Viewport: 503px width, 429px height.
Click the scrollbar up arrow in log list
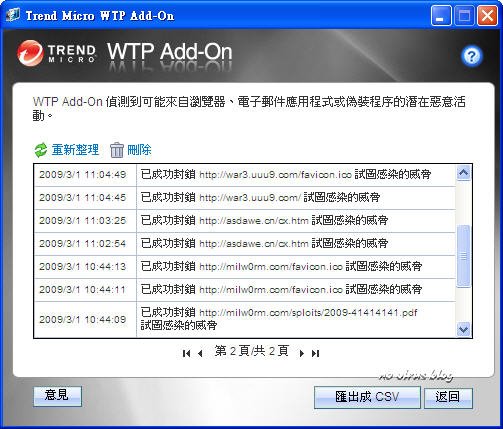[x=463, y=173]
